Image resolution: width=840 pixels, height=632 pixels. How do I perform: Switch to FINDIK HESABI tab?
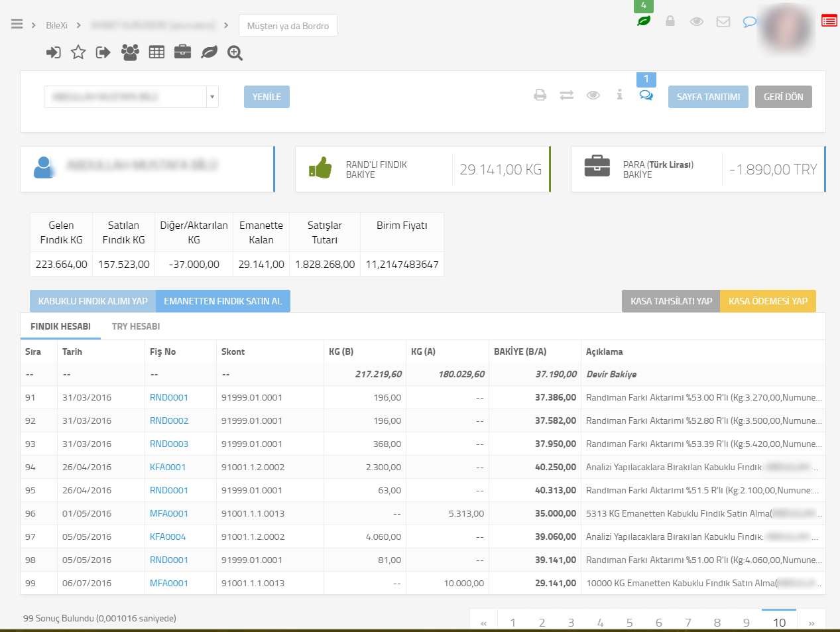[60, 326]
